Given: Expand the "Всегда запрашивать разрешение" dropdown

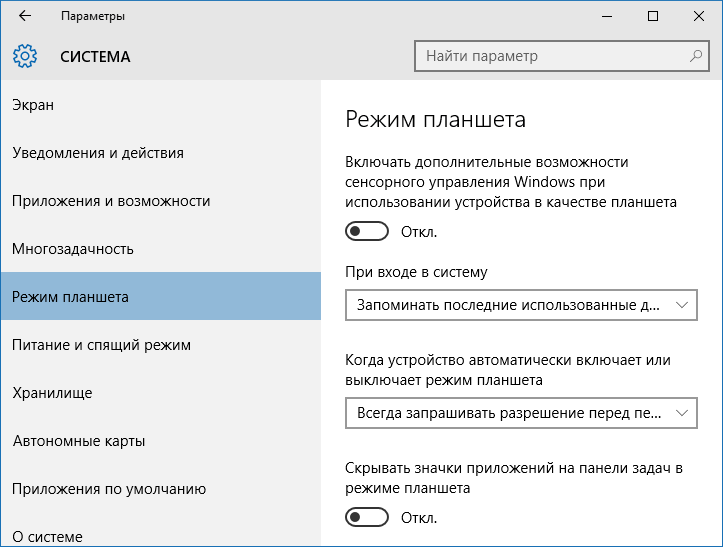Looking at the screenshot, I should tap(520, 412).
